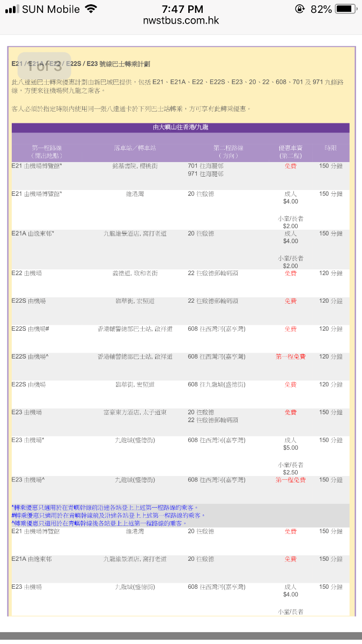Tap the cellular signal strength icon
This screenshot has width=362, height=644.
[x=12, y=9]
